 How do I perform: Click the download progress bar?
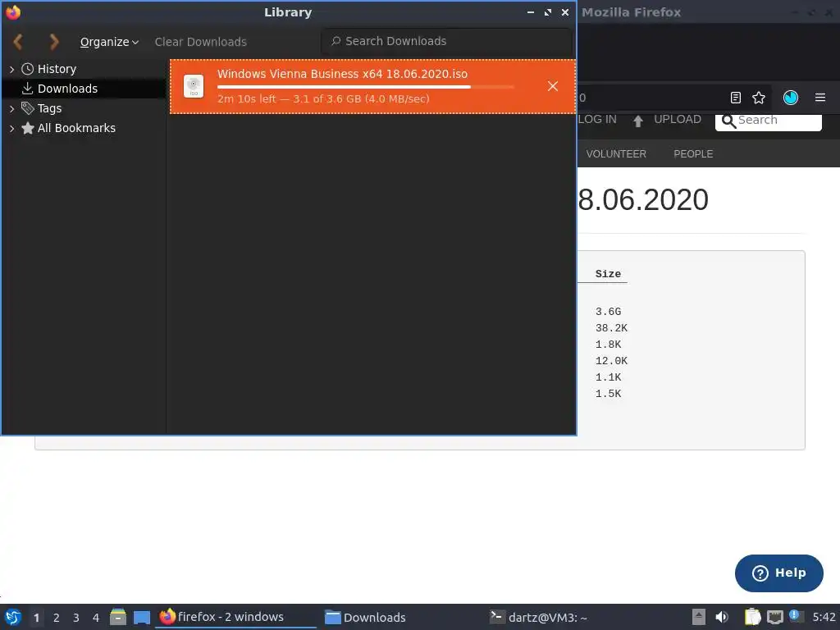coord(365,87)
